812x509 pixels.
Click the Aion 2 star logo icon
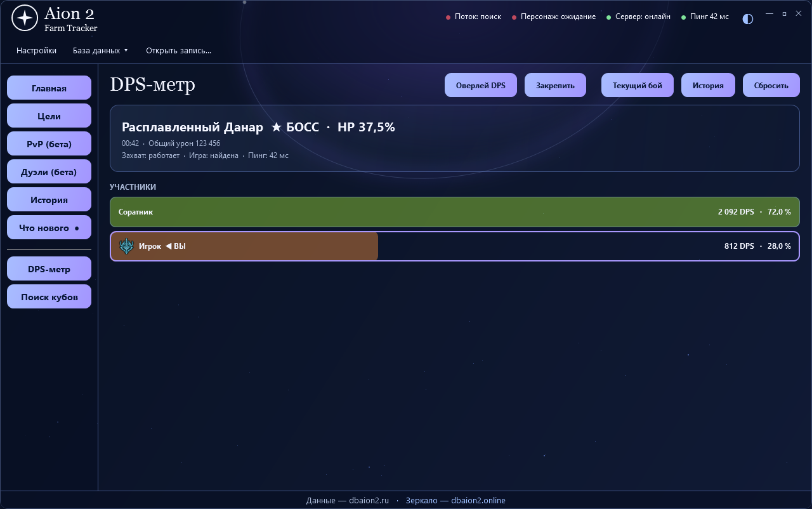tap(25, 18)
